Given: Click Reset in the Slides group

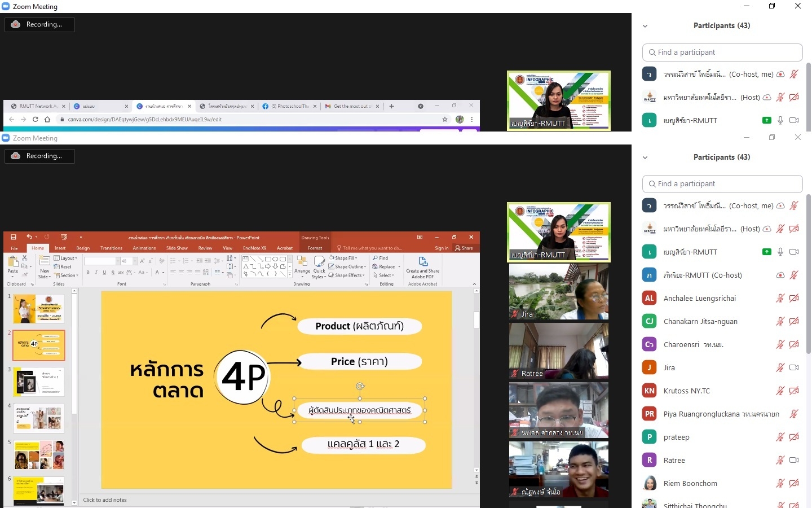Looking at the screenshot, I should pyautogui.click(x=63, y=267).
